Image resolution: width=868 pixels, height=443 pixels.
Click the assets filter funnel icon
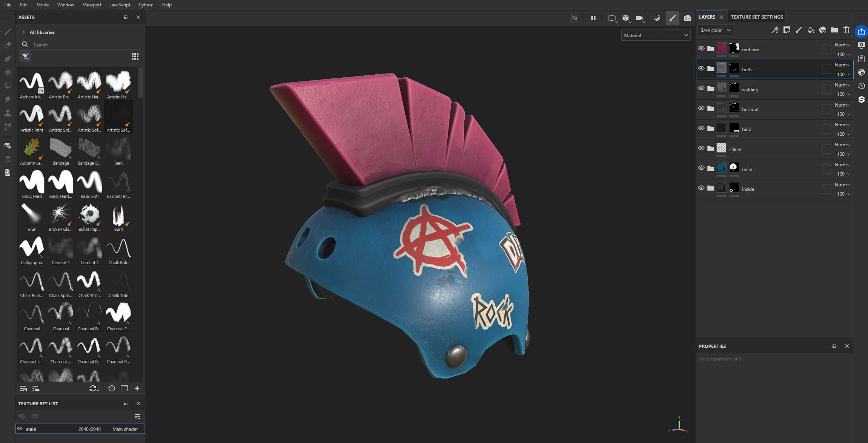pos(26,57)
